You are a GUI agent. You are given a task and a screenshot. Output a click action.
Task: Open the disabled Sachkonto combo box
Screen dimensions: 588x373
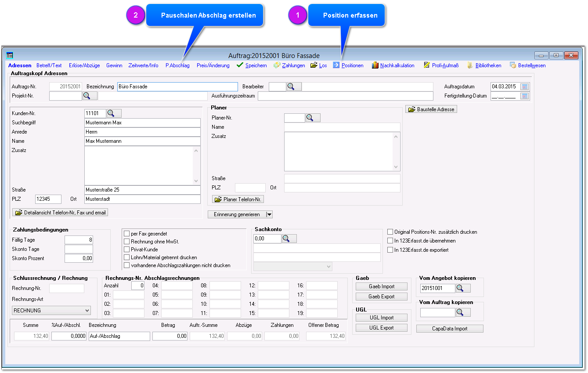click(x=293, y=266)
